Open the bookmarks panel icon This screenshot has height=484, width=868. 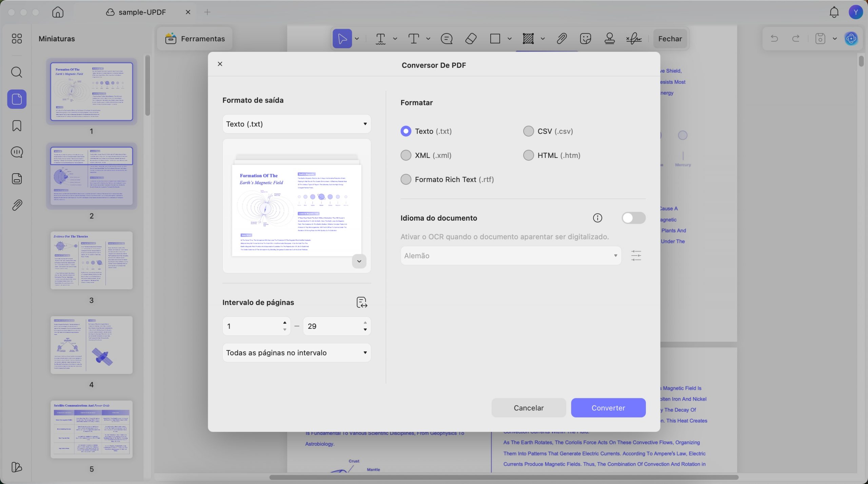pos(17,126)
